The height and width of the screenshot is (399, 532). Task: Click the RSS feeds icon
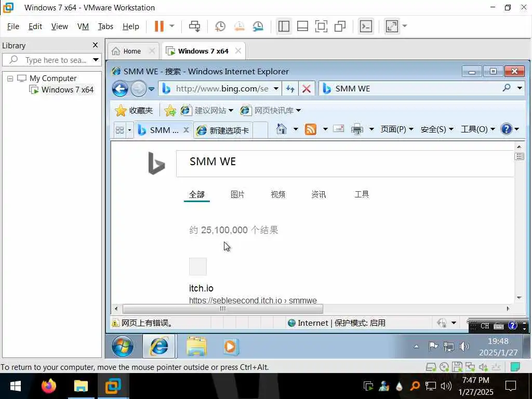click(311, 129)
